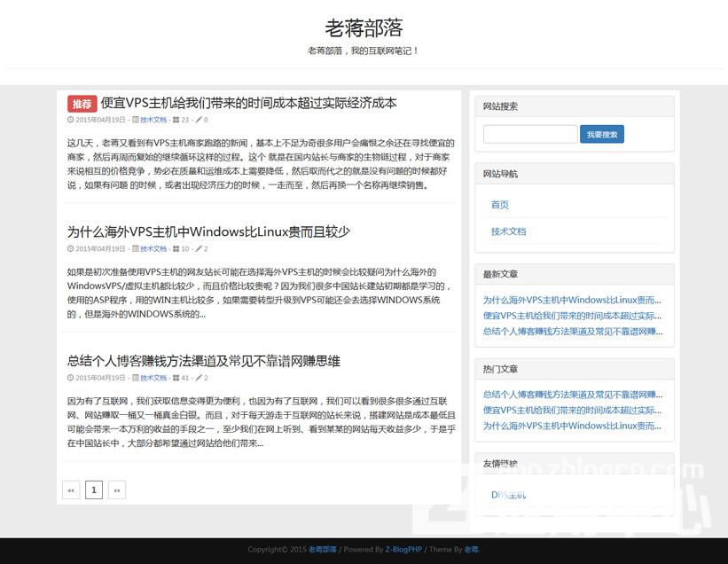Click the view-count grid icon on first post
728x564 pixels.
[x=176, y=120]
